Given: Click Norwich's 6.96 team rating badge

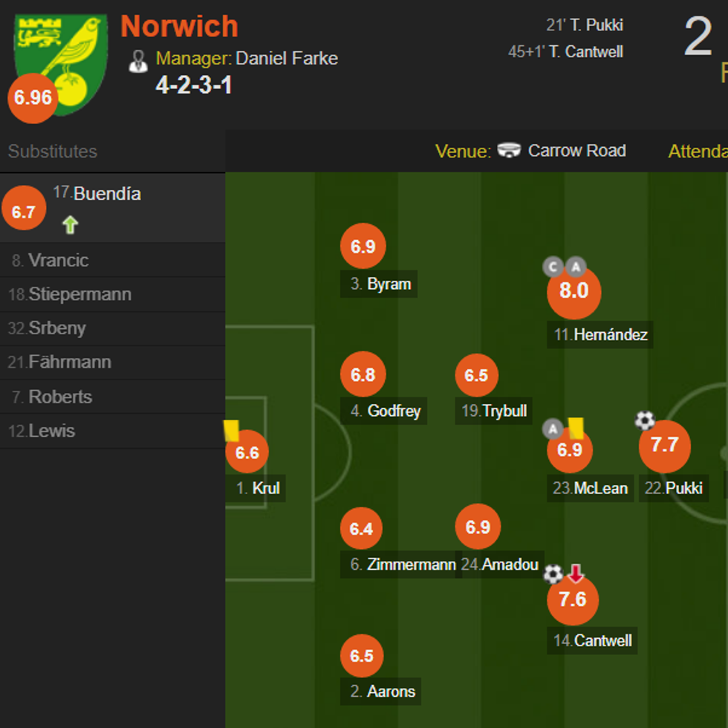Looking at the screenshot, I should tap(33, 97).
